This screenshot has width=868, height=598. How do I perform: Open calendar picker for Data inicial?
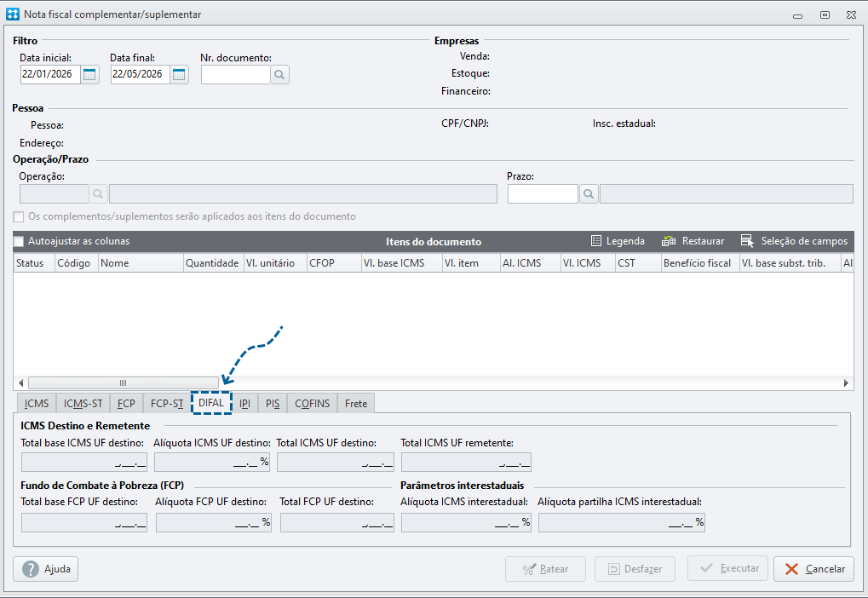click(89, 74)
